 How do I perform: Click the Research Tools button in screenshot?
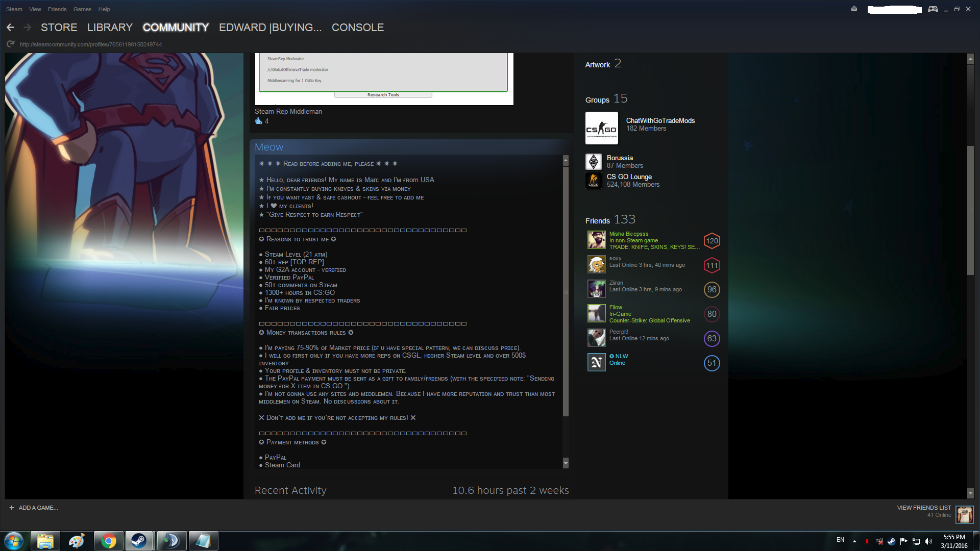pyautogui.click(x=383, y=95)
